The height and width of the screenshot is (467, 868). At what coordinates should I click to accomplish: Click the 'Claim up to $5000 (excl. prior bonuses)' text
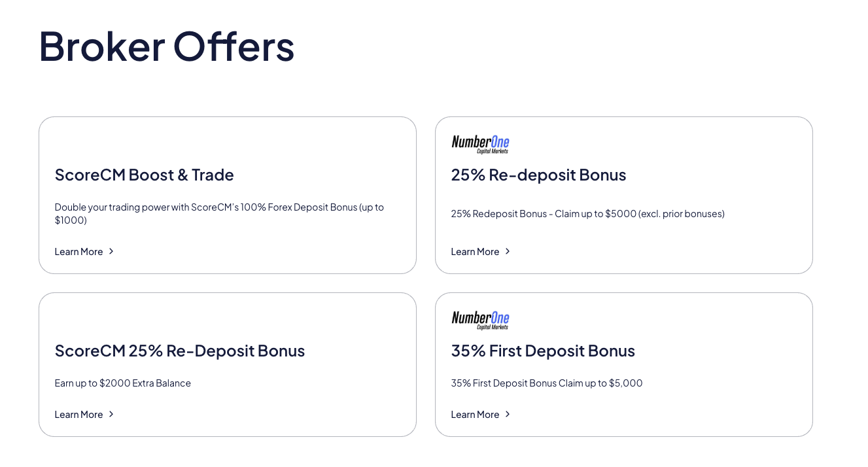[x=640, y=214]
